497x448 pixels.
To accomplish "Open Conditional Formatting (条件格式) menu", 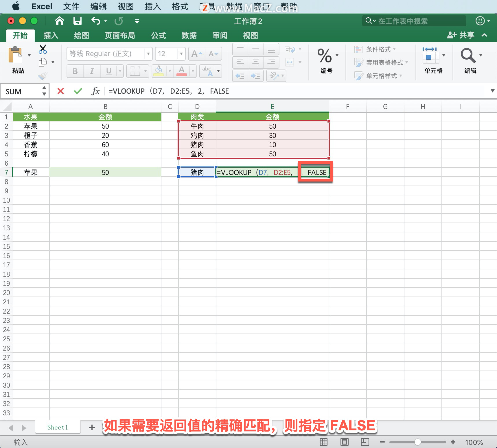I will [375, 49].
